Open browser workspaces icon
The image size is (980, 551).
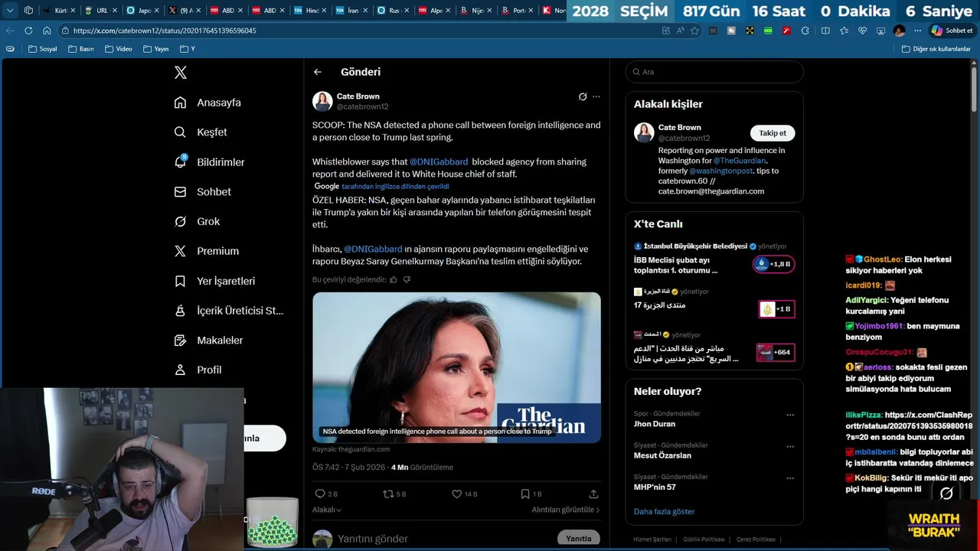point(28,11)
